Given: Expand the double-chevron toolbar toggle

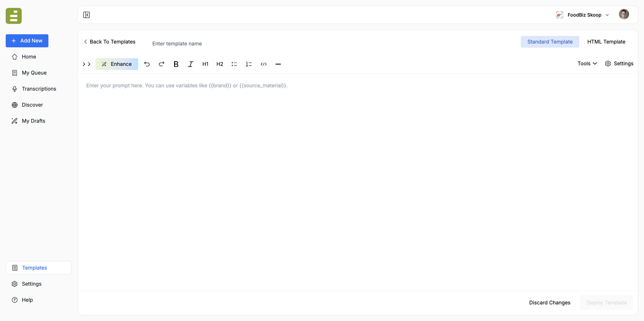Looking at the screenshot, I should point(86,64).
